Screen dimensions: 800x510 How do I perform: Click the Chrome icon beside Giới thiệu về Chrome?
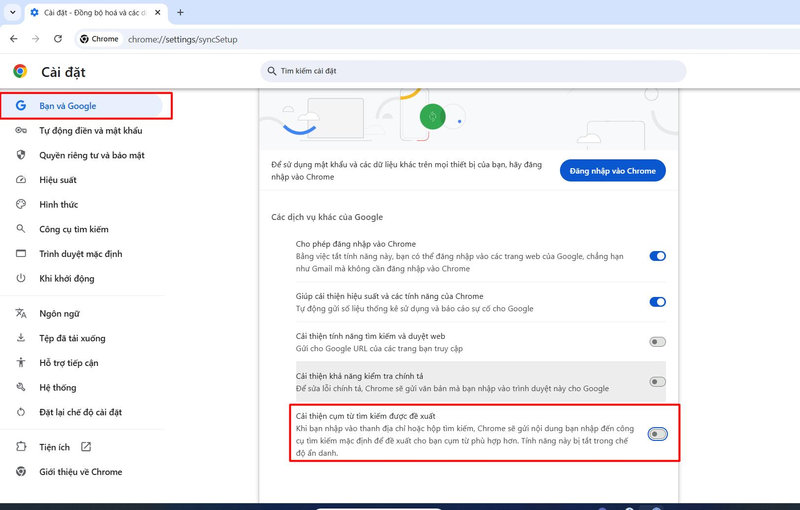pos(21,471)
